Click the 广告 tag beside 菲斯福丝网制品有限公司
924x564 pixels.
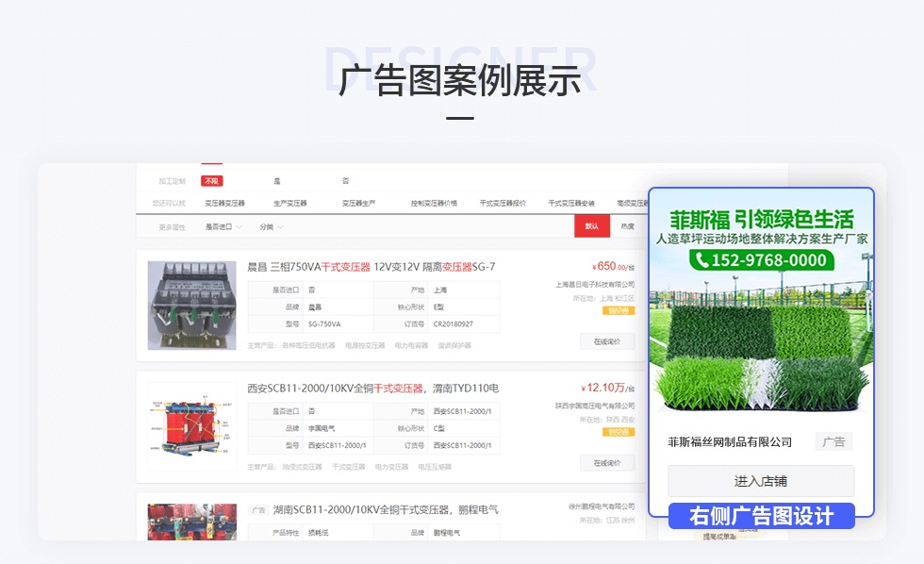coord(833,441)
